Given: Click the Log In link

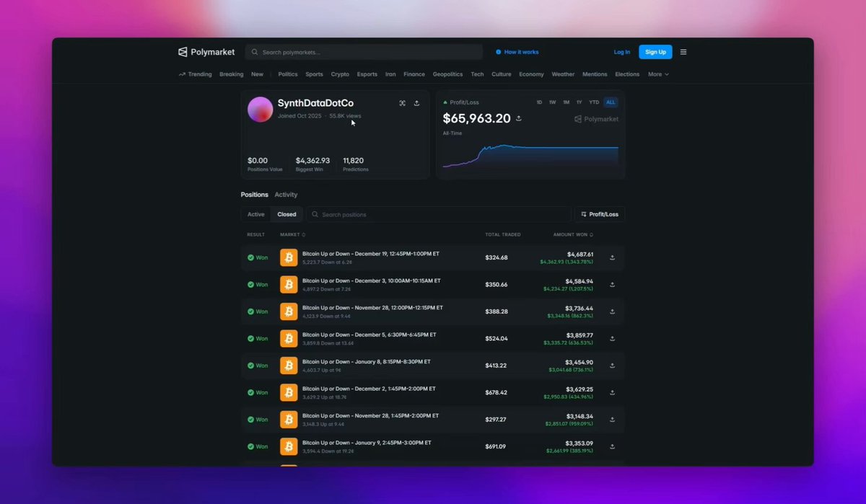Looking at the screenshot, I should 621,52.
